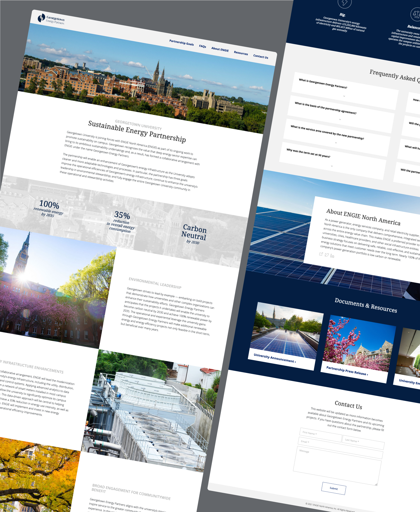Click 'INFRASTRUCTURE ENHANCEMENTS' heading
Screen dimensions: 420x512
(x=32, y=367)
